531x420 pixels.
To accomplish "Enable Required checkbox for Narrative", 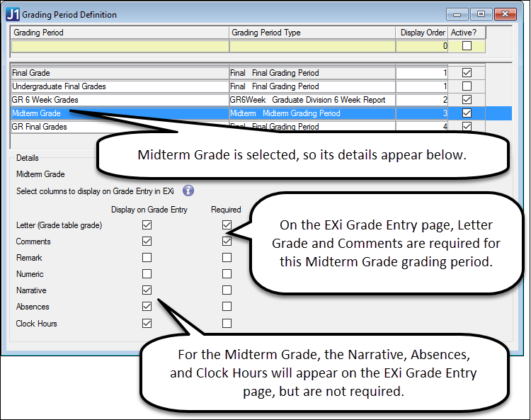I will (x=227, y=290).
